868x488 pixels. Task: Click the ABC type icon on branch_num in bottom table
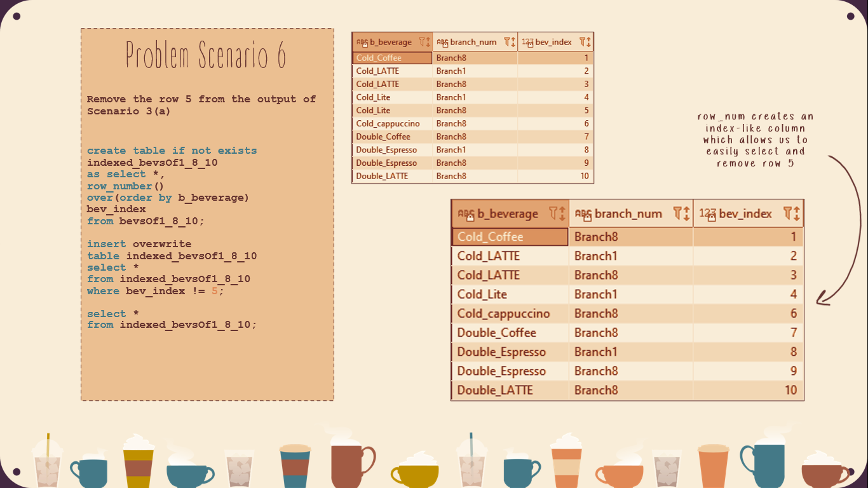click(583, 213)
